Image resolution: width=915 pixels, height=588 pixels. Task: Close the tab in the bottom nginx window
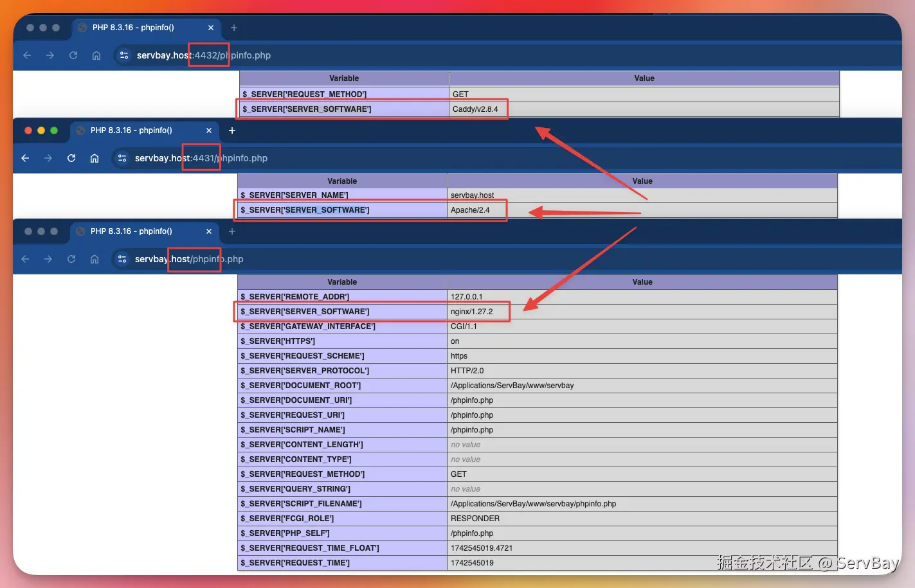[209, 231]
